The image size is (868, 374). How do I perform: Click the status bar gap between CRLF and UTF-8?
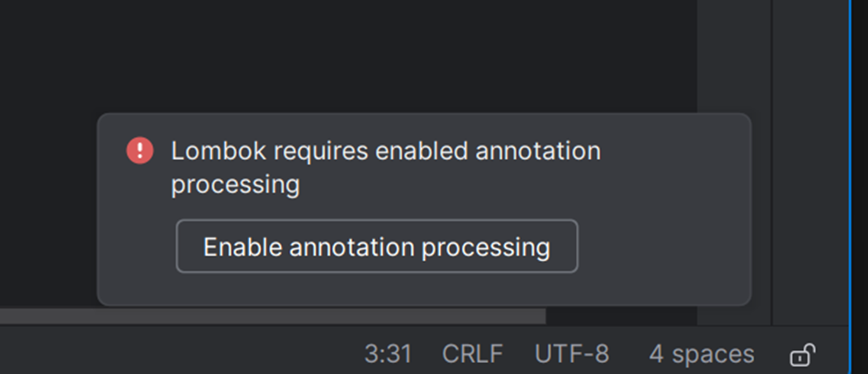pyautogui.click(x=517, y=354)
